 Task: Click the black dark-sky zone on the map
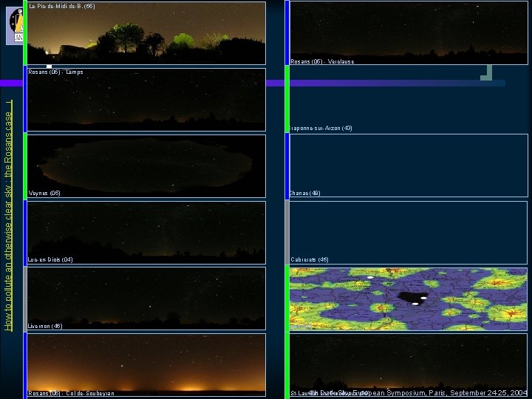click(x=412, y=299)
